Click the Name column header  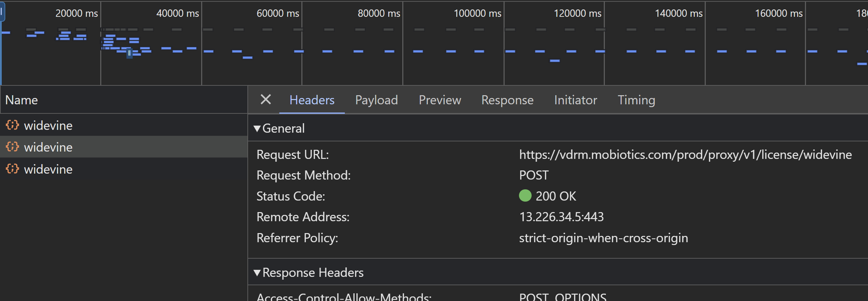click(x=22, y=100)
